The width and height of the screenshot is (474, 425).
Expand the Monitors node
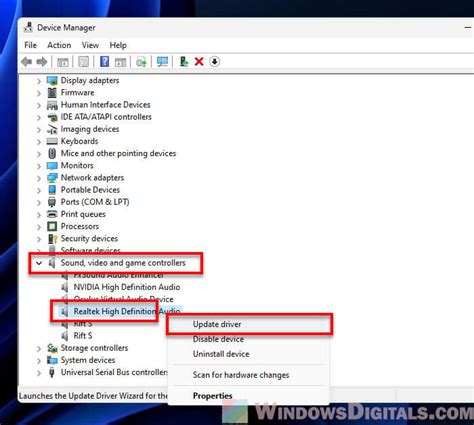(39, 166)
